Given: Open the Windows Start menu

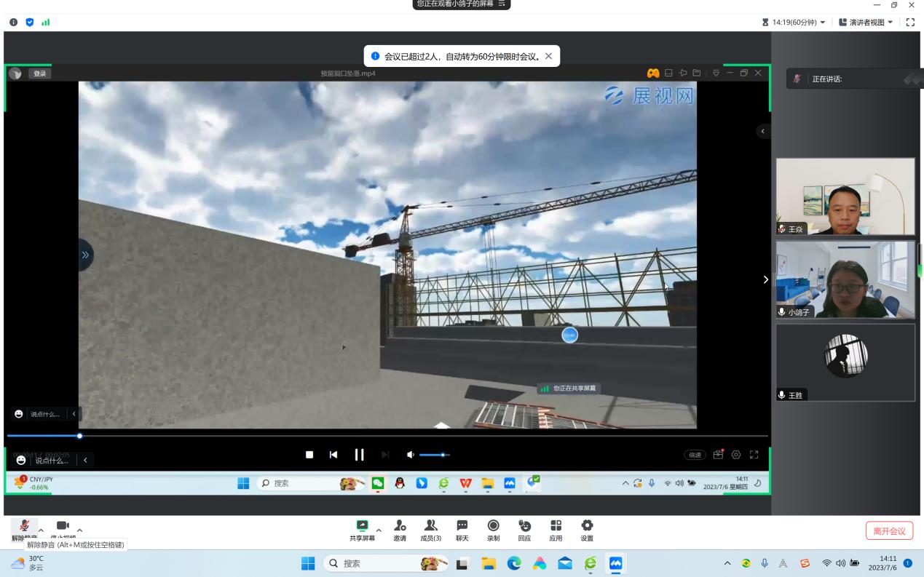Looking at the screenshot, I should [309, 564].
